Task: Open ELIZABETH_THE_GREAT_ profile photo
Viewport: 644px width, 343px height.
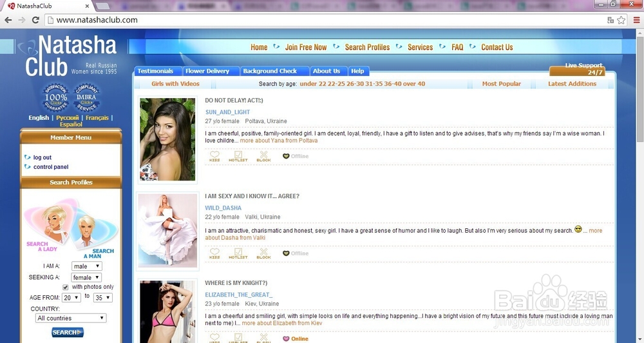Action: click(x=167, y=312)
